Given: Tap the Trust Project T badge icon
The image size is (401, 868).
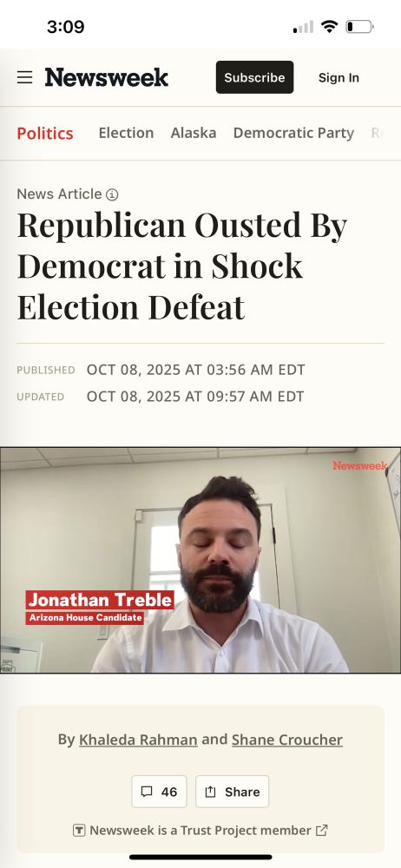Looking at the screenshot, I should point(79,831).
